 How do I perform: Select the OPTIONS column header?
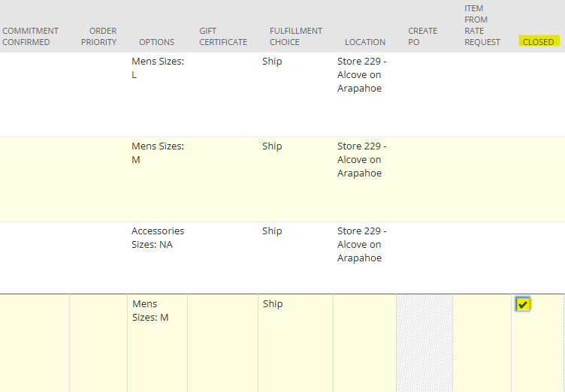click(x=157, y=42)
